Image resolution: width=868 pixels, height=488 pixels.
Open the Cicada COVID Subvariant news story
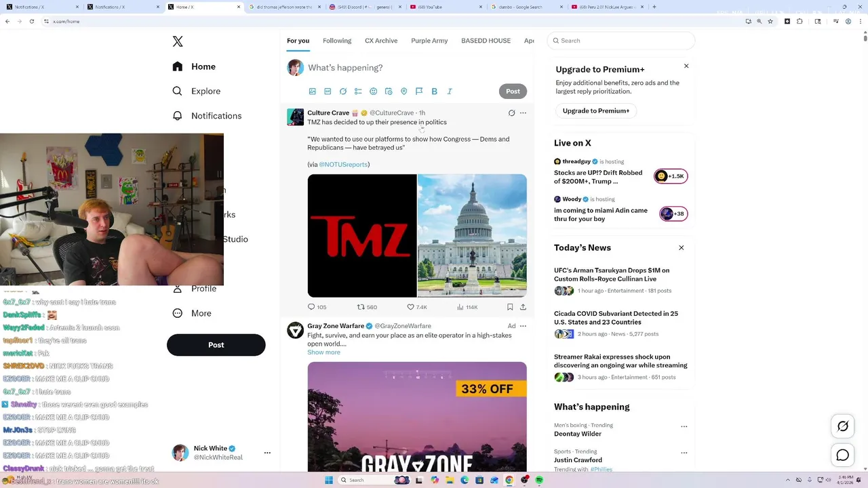click(x=620, y=324)
